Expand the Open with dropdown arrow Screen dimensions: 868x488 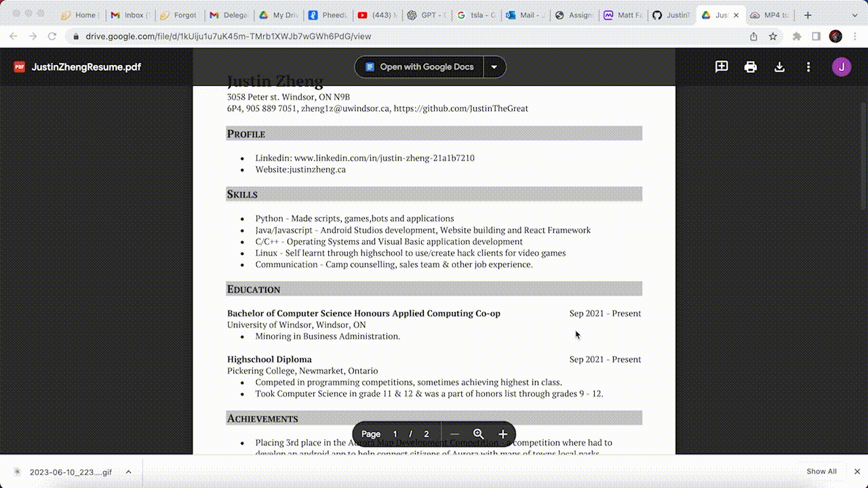point(494,67)
